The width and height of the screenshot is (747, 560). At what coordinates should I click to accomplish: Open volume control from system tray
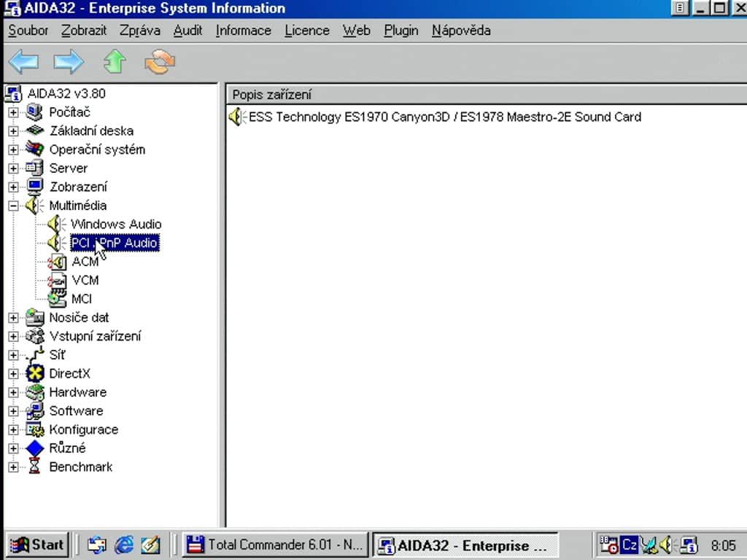point(666,545)
